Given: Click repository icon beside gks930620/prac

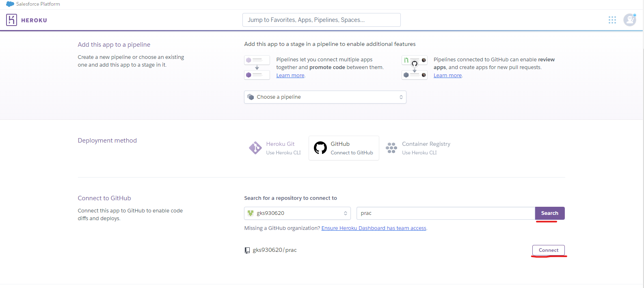Looking at the screenshot, I should 247,250.
